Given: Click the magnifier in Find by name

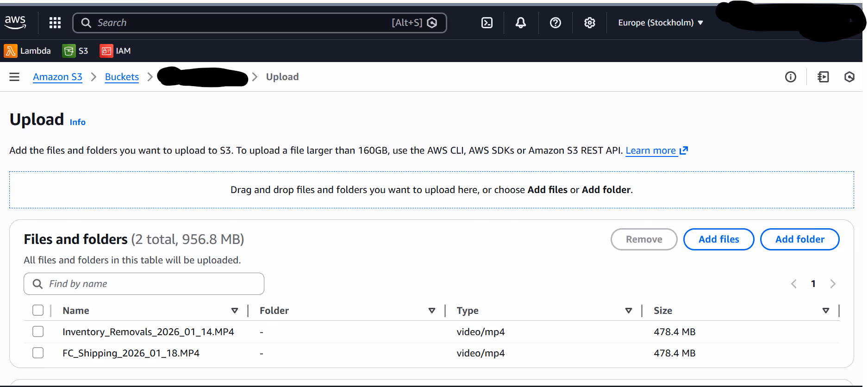Looking at the screenshot, I should click(x=38, y=284).
